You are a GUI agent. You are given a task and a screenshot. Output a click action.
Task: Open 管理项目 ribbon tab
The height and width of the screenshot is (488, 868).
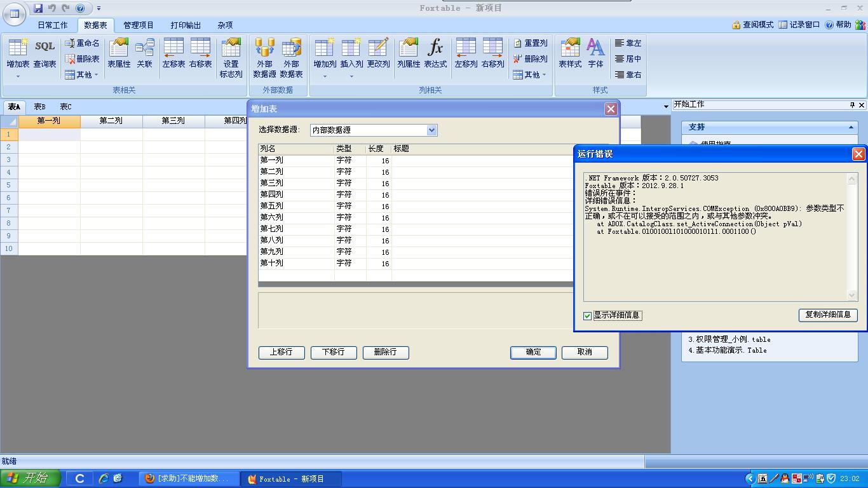coord(139,25)
